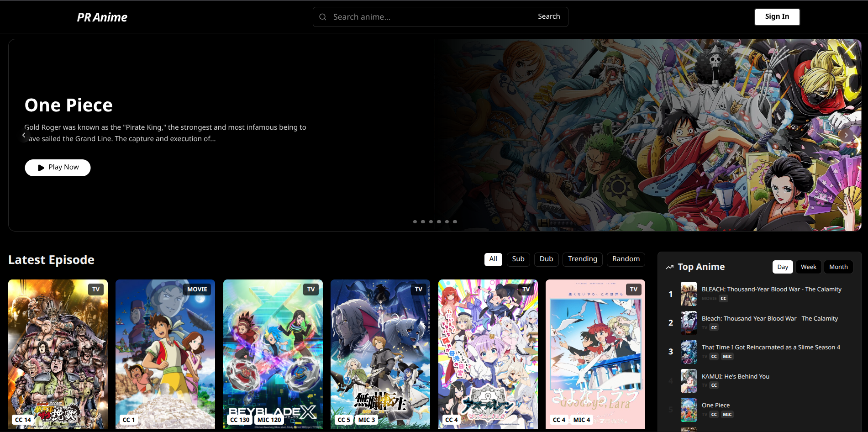Image resolution: width=868 pixels, height=432 pixels.
Task: Open BLEACH: Thousand-Year Blood War ranked 1
Action: point(772,289)
